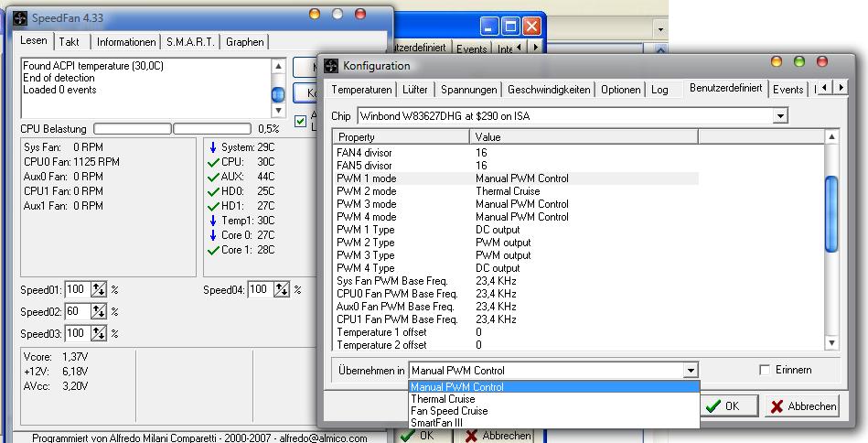Open the S.M.A.R.T. tab

[190, 42]
